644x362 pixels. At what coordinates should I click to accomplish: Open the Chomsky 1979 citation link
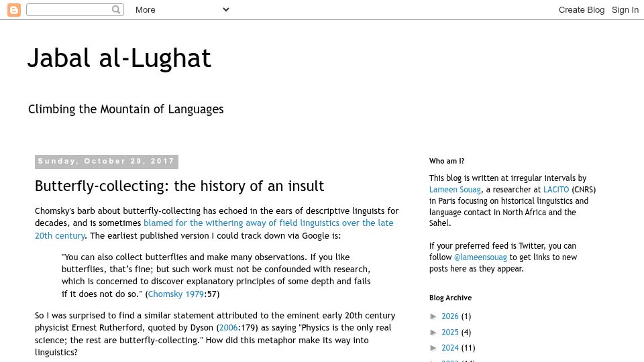(176, 294)
